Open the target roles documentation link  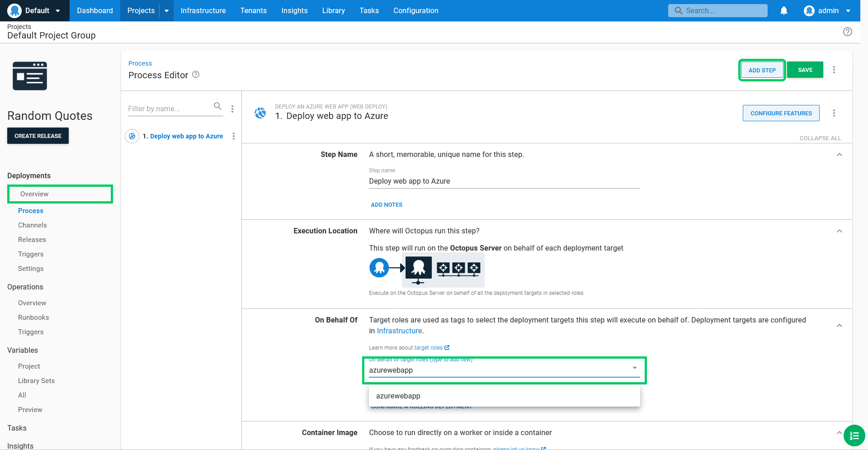tap(428, 348)
